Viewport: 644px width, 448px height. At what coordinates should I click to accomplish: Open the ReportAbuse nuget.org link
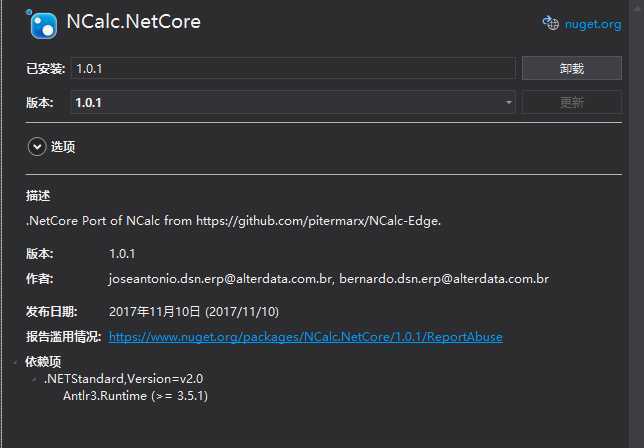click(x=305, y=337)
